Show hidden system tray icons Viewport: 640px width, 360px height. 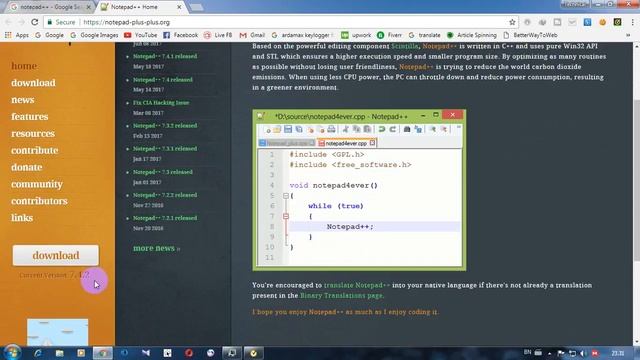click(549, 353)
